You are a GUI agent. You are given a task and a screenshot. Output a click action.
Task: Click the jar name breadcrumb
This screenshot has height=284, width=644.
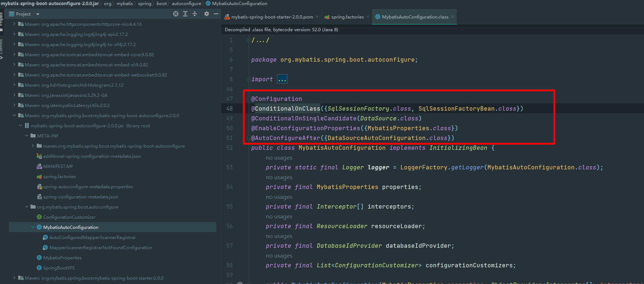pos(50,4)
